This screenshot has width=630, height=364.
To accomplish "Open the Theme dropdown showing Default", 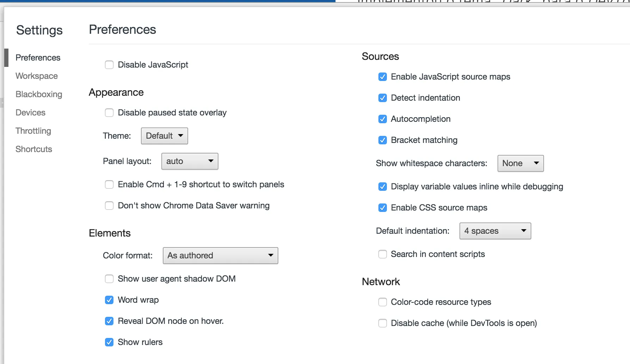I will [x=165, y=136].
